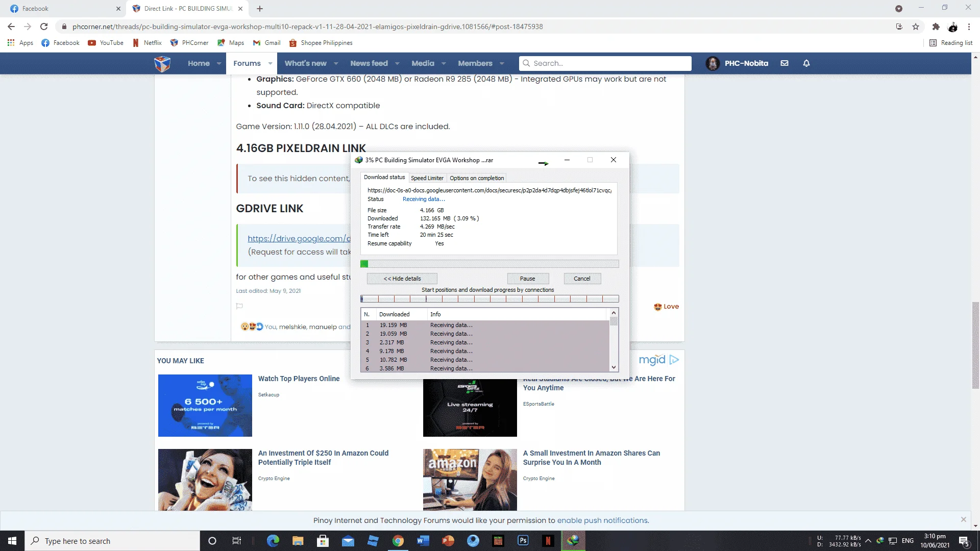Open the Chrome extensions puzzle icon
Viewport: 980px width, 551px height.
tap(936, 27)
